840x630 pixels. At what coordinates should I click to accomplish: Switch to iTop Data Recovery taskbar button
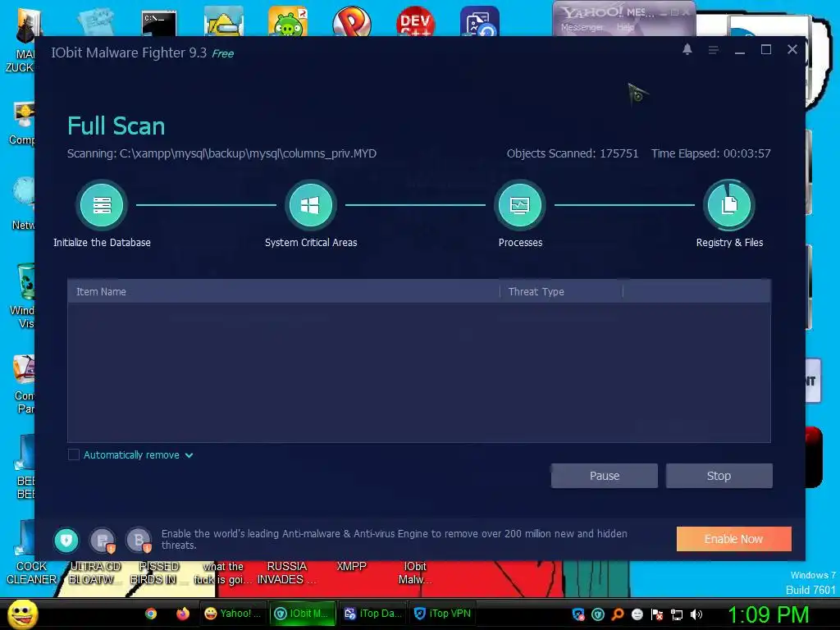click(372, 614)
